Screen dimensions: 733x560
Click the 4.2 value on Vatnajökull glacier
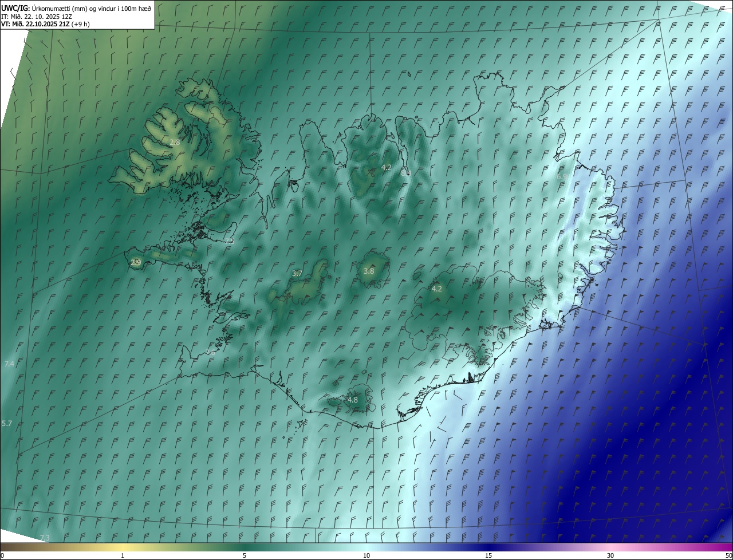click(436, 289)
